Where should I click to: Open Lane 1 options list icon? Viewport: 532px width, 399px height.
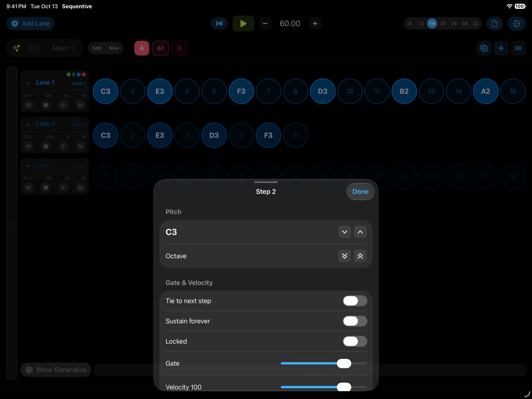tap(28, 105)
